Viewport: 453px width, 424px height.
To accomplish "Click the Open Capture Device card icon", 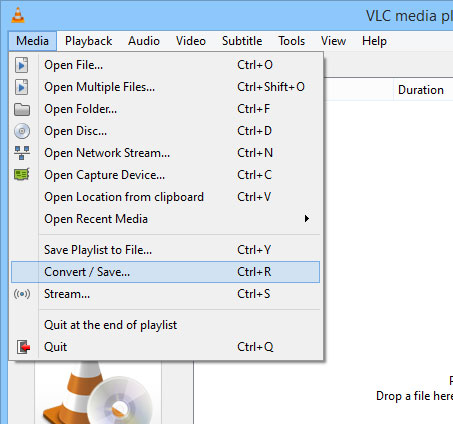I will [x=22, y=174].
